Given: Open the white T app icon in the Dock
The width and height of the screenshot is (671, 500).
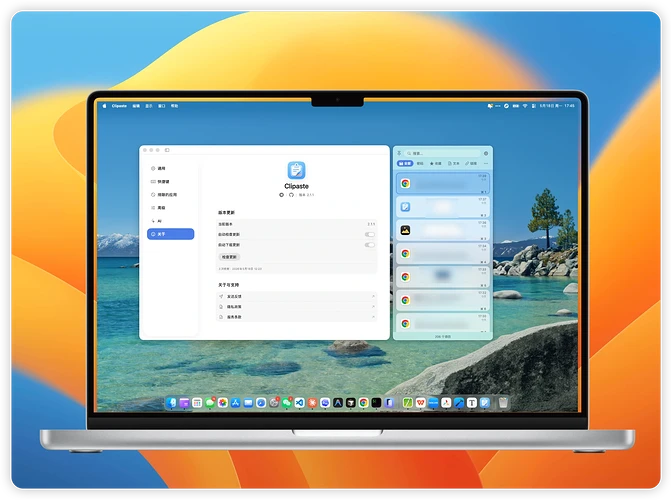Looking at the screenshot, I should pos(472,402).
